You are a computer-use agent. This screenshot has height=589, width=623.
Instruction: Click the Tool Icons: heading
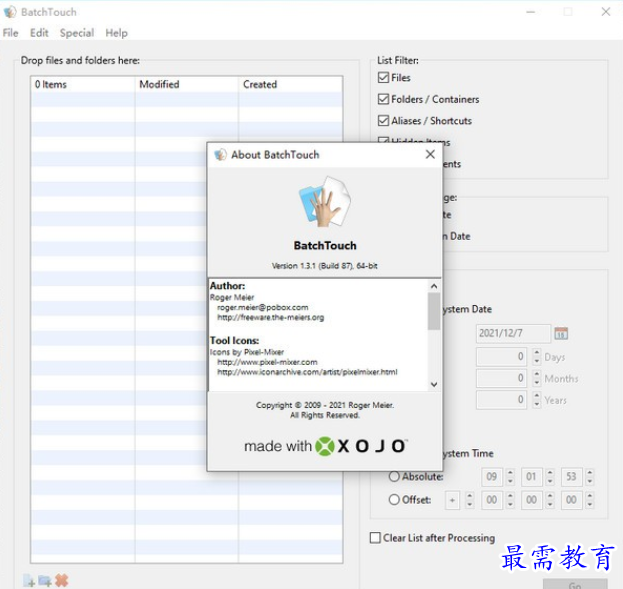tap(234, 341)
